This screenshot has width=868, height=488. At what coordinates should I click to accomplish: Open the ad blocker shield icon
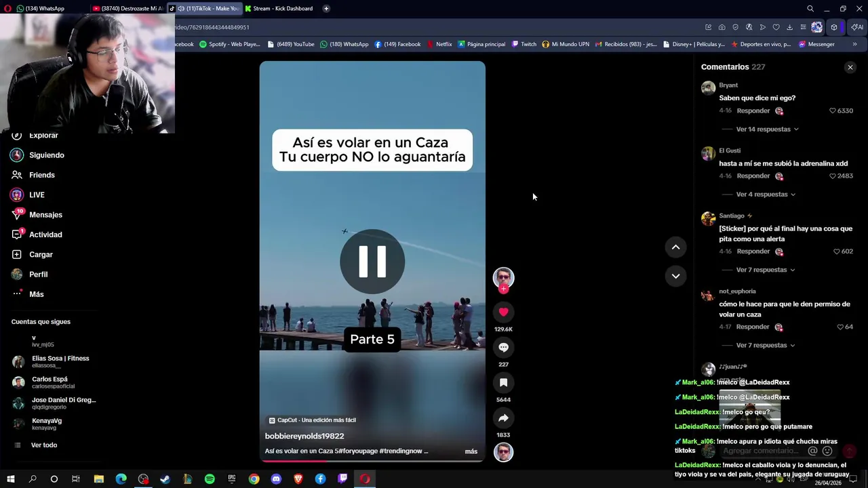click(x=735, y=27)
